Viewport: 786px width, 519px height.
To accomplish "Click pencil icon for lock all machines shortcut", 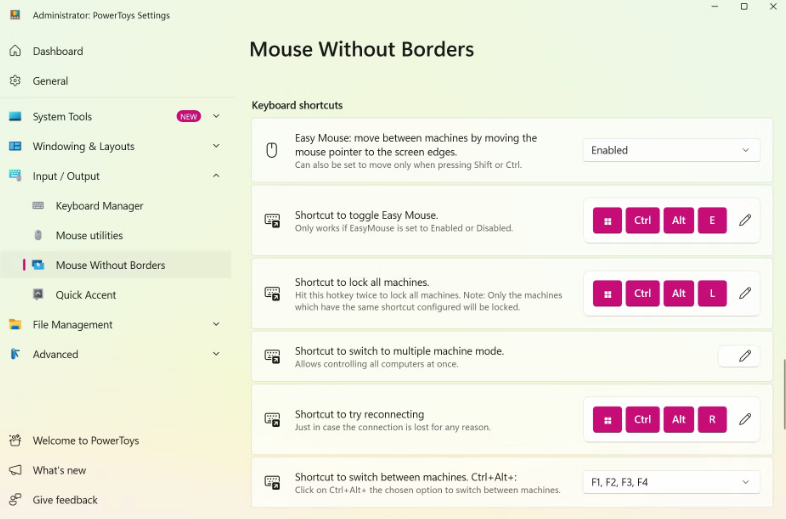I will coord(745,294).
